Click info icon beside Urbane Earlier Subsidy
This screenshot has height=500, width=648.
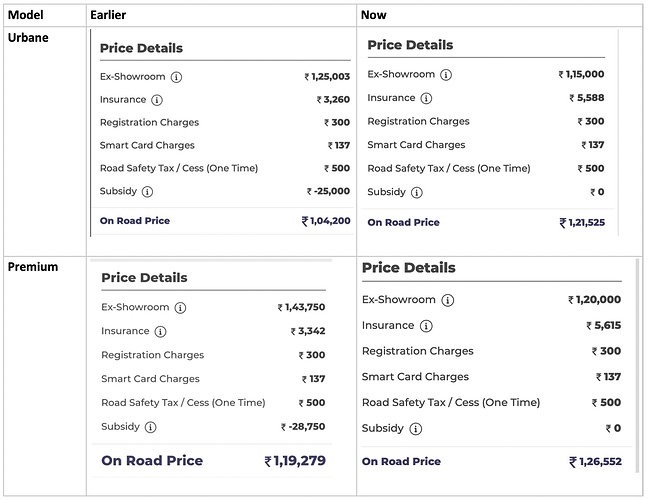pos(148,192)
